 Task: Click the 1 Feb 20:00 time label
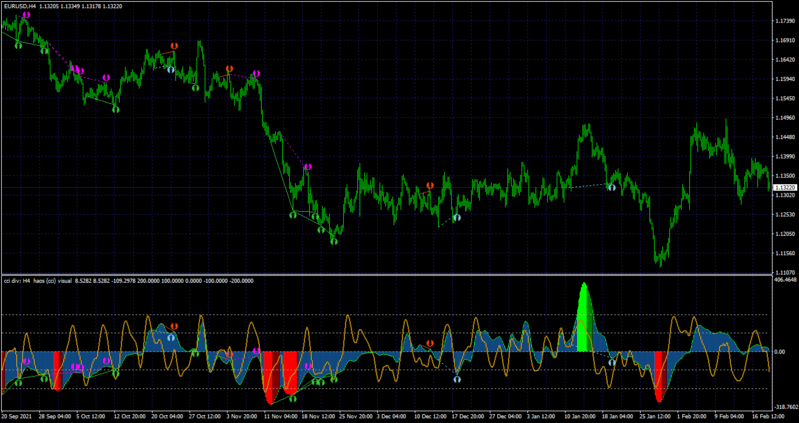692,416
